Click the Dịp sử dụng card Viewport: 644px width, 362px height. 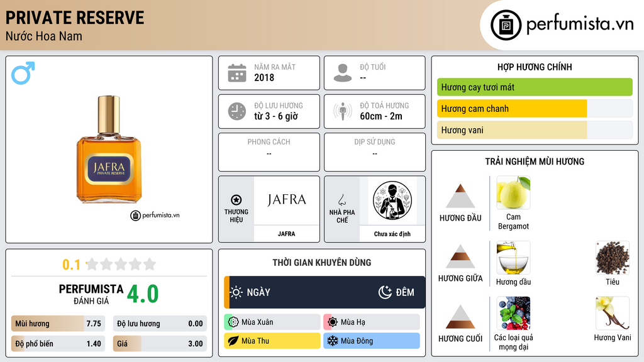(375, 152)
